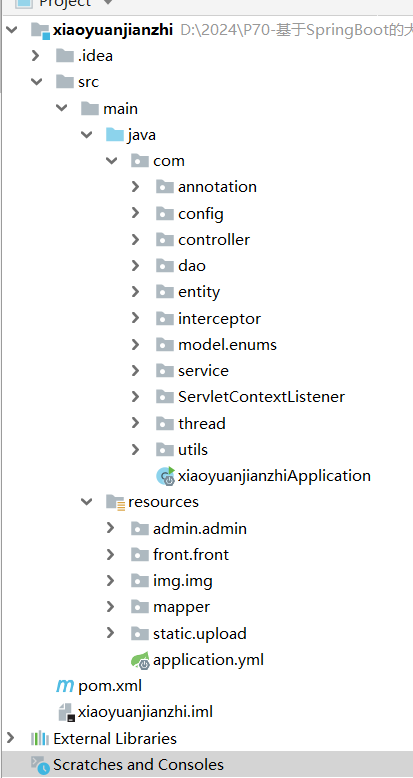Click the Spring Boot xiaoyuanjianzhiApplication class icon
Screen dimensions: 413x778
165,476
